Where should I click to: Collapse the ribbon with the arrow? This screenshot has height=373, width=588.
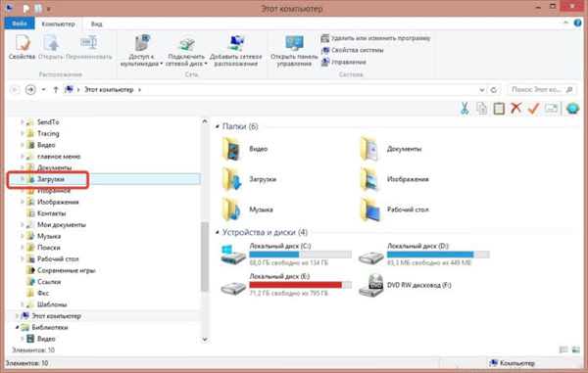coord(565,23)
